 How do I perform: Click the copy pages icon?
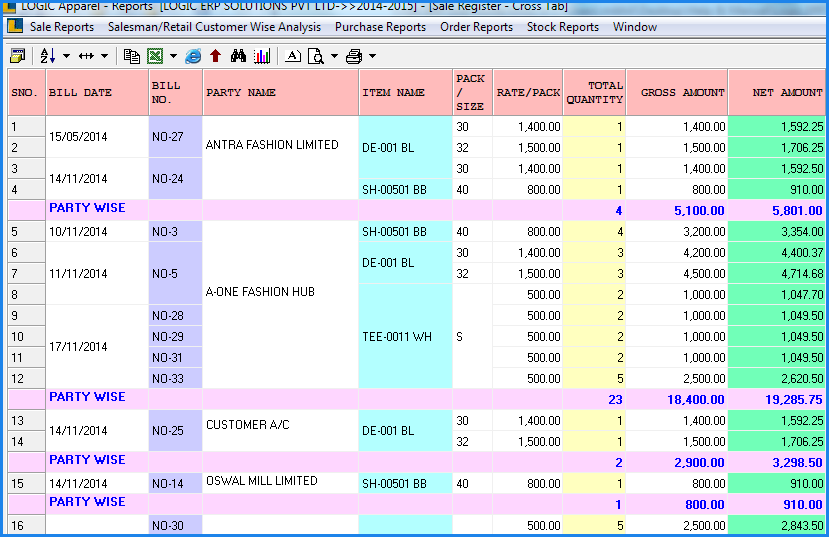pyautogui.click(x=132, y=55)
